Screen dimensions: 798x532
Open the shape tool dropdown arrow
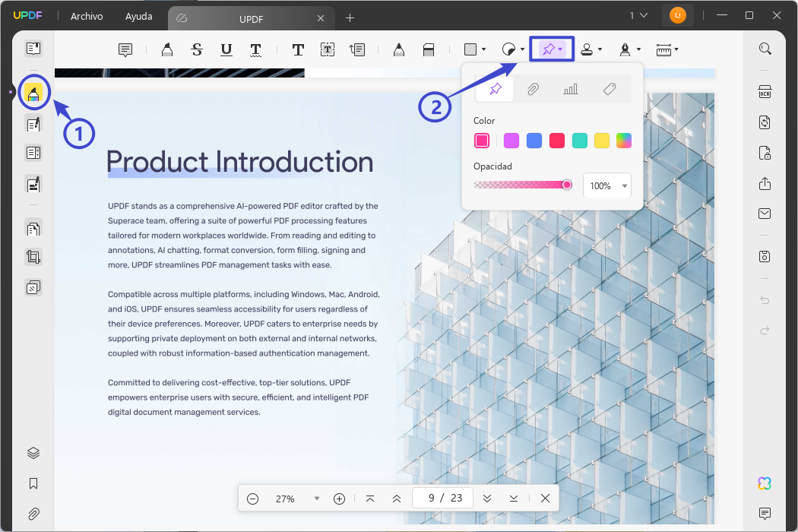[x=484, y=49]
